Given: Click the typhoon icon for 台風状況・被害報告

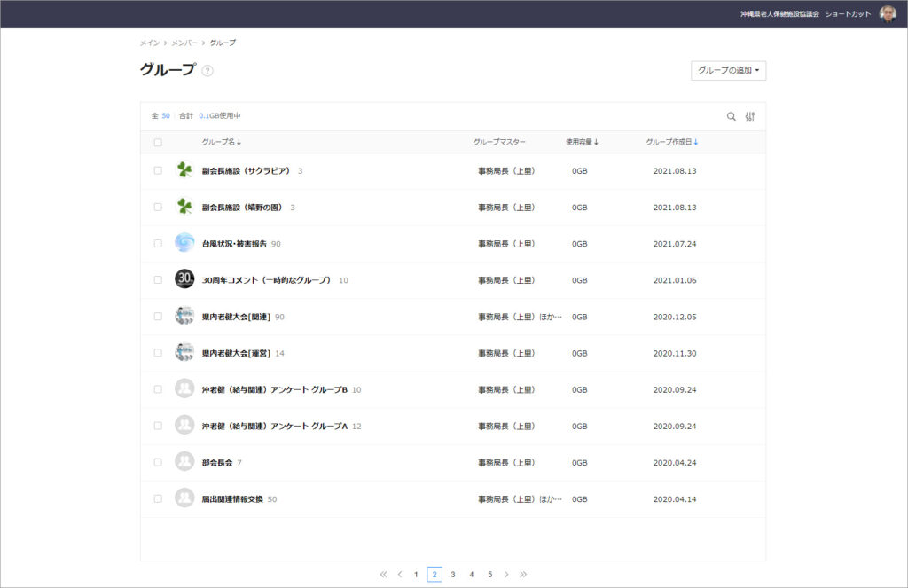Looking at the screenshot, I should [184, 243].
